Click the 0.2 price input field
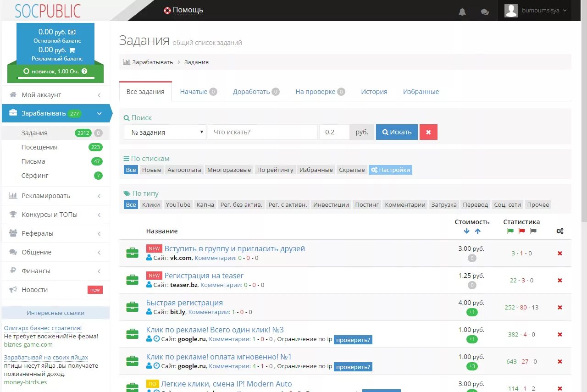The image size is (587, 392). [x=334, y=132]
